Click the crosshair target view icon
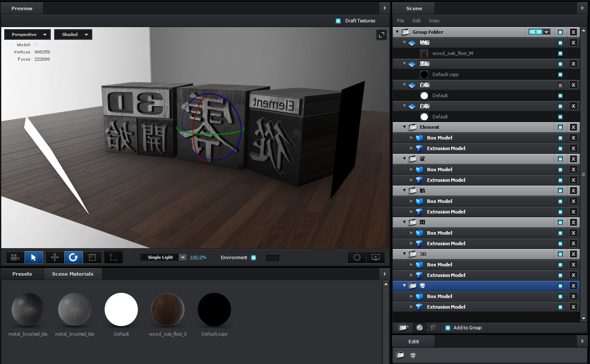The width and height of the screenshot is (590, 364). [x=357, y=257]
